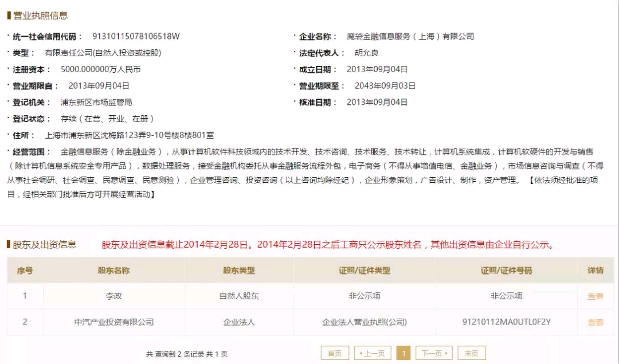
Task: Click the 企业法人 type cell
Action: [x=239, y=322]
